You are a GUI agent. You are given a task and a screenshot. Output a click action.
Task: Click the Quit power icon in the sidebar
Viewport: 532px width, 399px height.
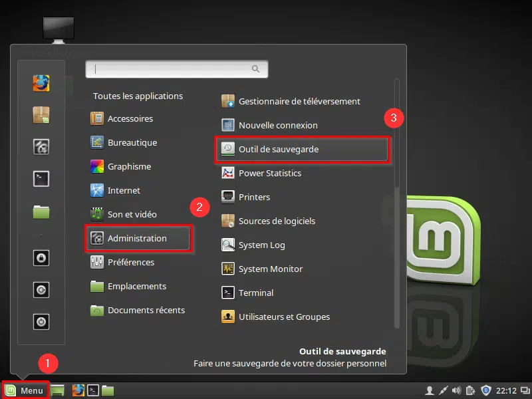coord(41,322)
